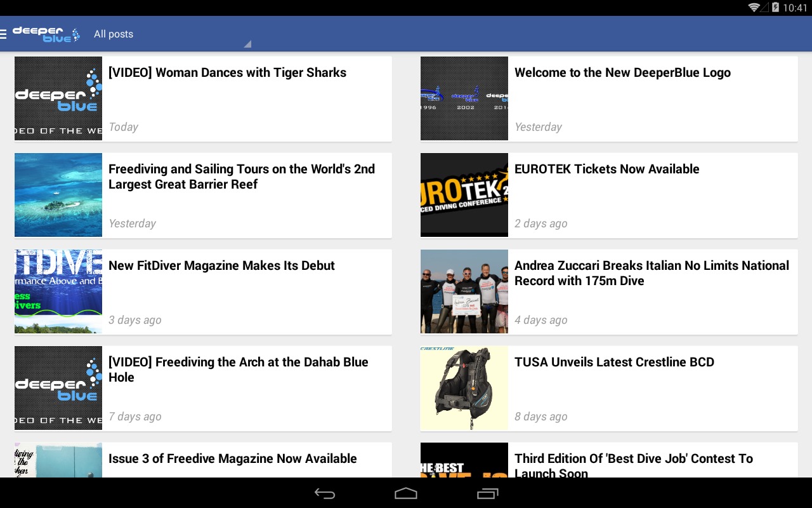Screen dimensions: 812x508
Task: Open Andrea Zuccari Breaks Italian record post
Action: (609, 291)
